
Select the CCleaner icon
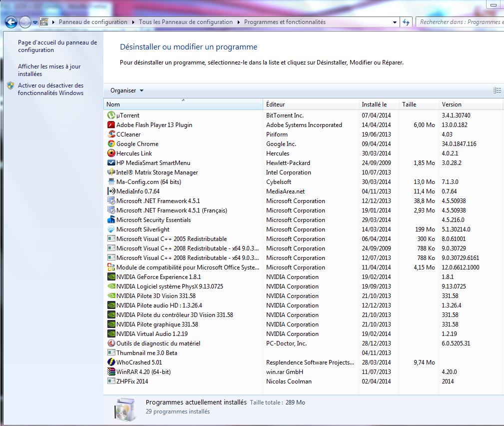coord(111,134)
